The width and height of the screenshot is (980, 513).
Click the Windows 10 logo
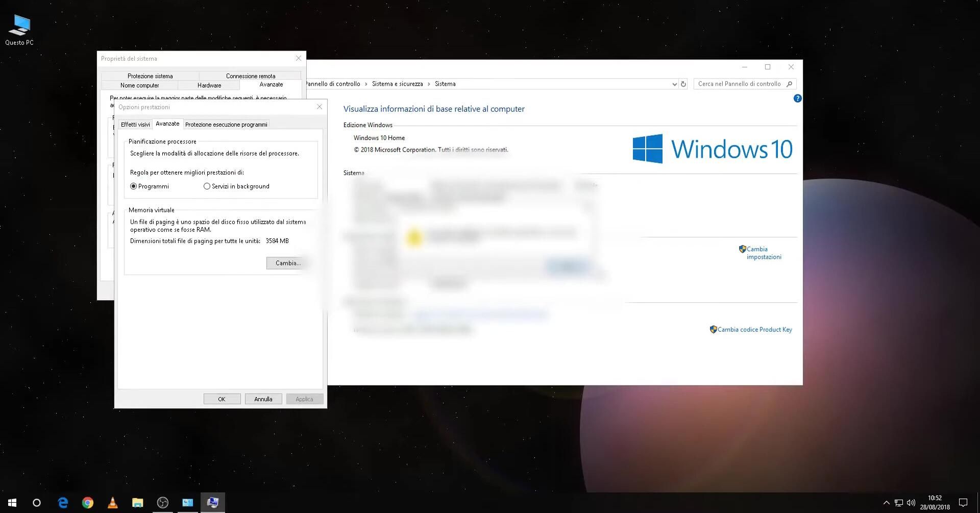coord(713,149)
